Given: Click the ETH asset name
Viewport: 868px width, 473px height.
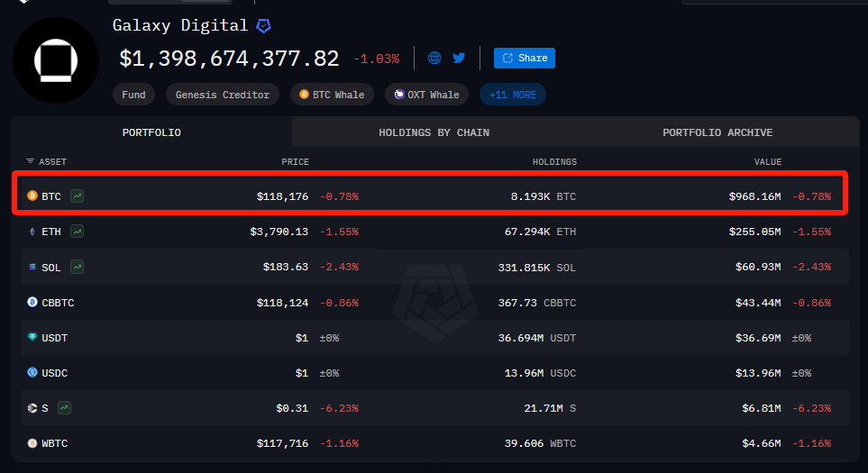Looking at the screenshot, I should point(51,232).
